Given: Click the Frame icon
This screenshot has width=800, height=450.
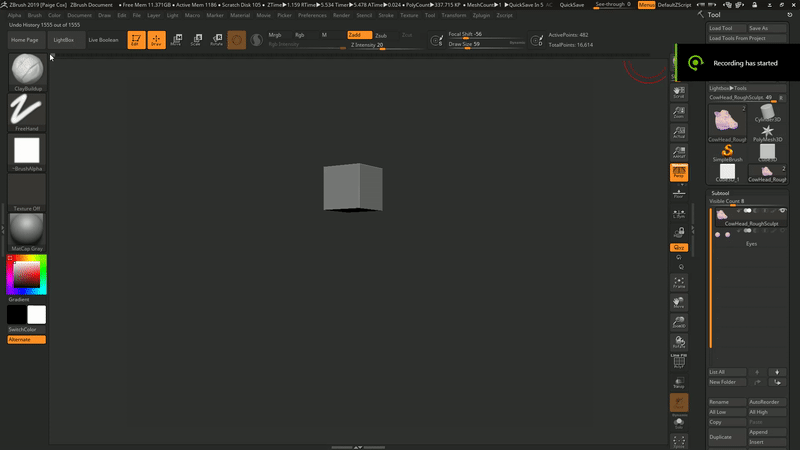Looking at the screenshot, I should (679, 282).
